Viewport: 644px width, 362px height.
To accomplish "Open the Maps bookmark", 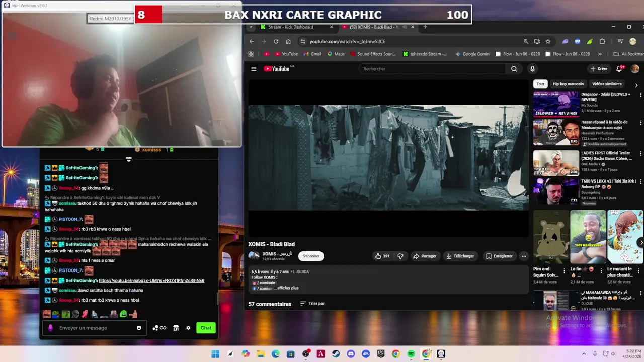I will coord(336,54).
